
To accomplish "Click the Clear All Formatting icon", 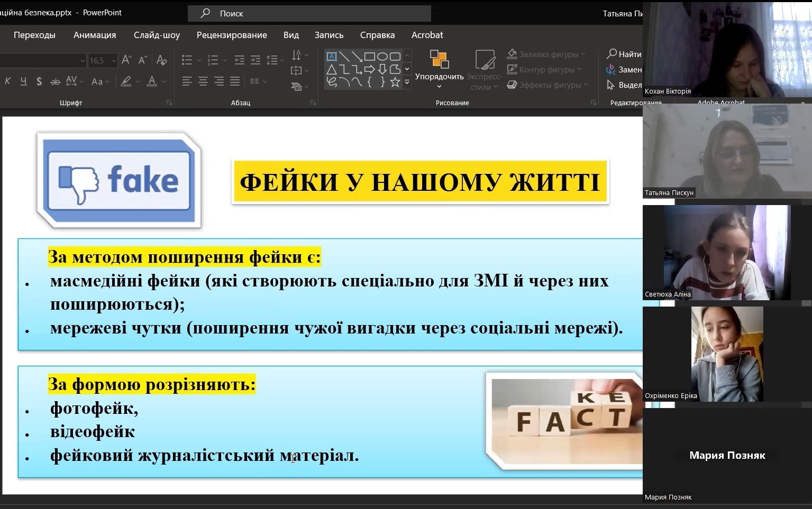I will 162,60.
